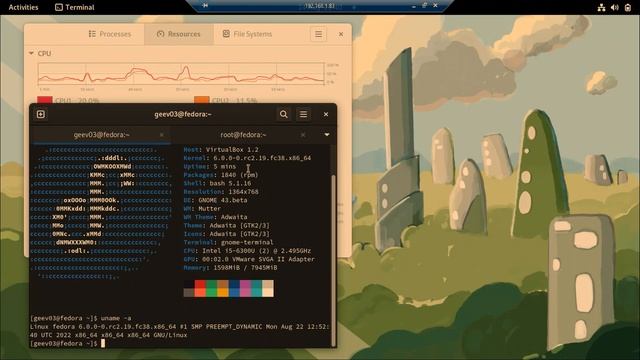The width and height of the screenshot is (640, 360).
Task: Click the 'Resolution: 1364x768' line
Action: click(221, 191)
